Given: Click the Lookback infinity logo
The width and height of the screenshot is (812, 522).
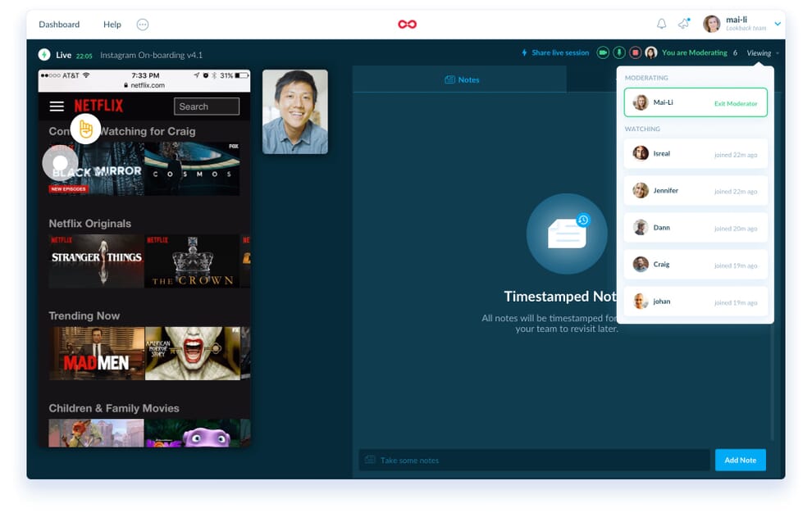Looking at the screenshot, I should click(x=407, y=25).
